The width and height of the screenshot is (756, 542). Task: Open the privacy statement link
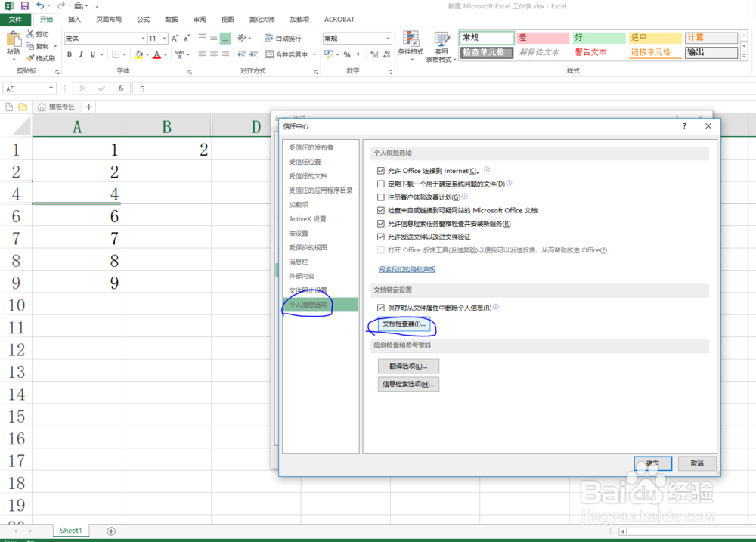pos(407,269)
